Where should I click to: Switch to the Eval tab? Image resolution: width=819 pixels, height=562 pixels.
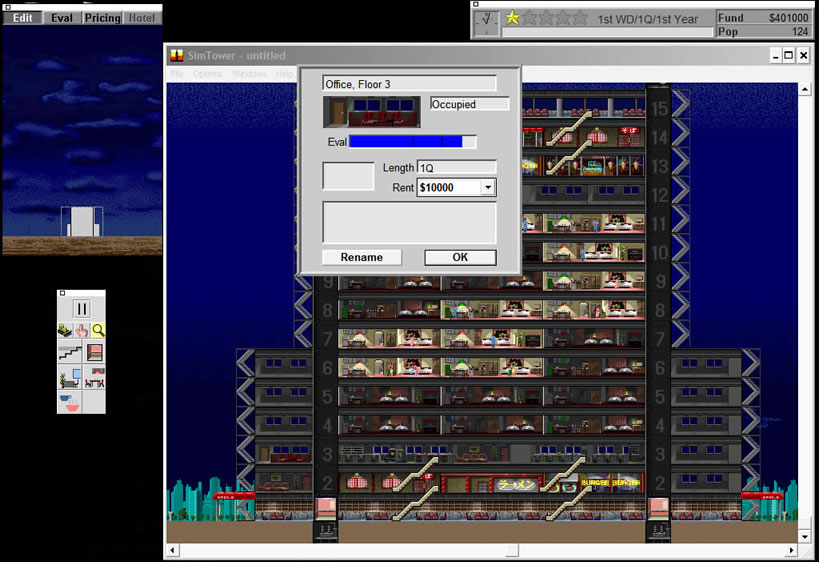click(x=62, y=18)
